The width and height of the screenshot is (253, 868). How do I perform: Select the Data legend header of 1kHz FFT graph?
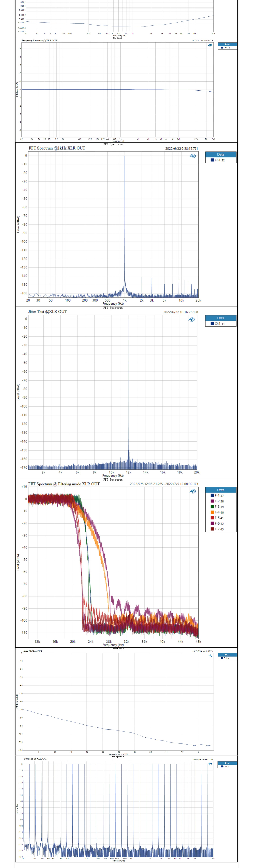[x=221, y=154]
